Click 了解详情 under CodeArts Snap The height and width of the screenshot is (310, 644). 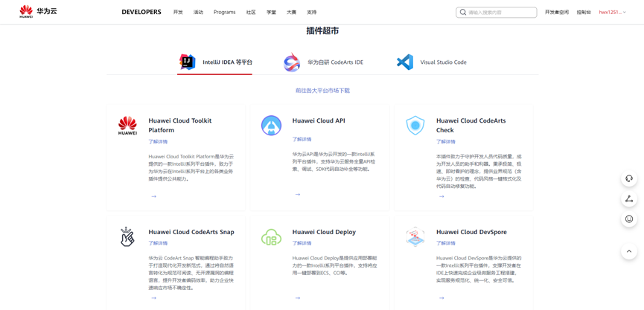(158, 243)
